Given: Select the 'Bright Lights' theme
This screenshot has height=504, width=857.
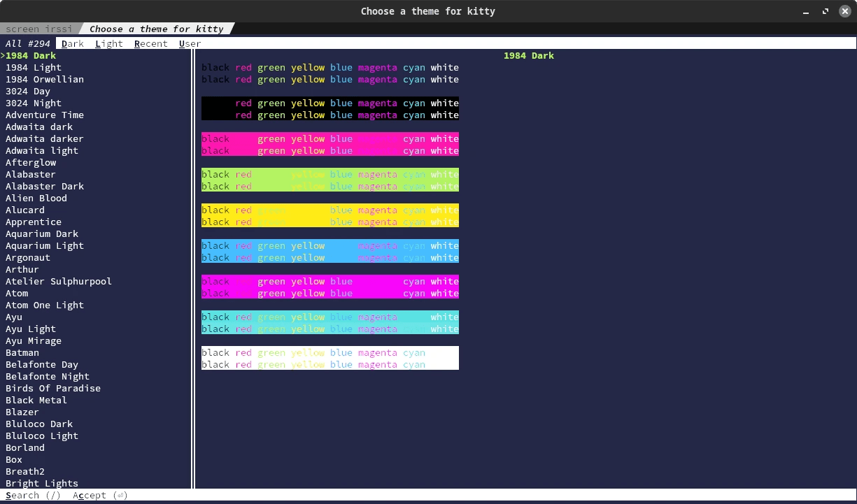Looking at the screenshot, I should pyautogui.click(x=42, y=483).
